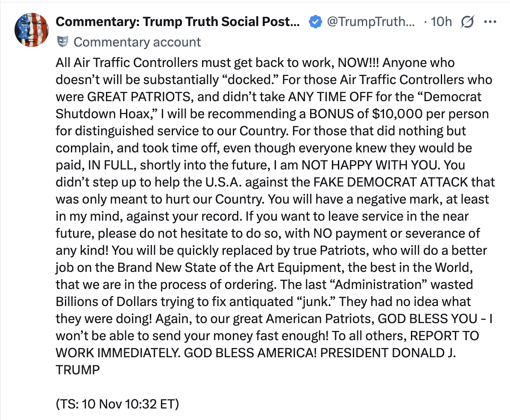Click the "(TS: 10 Nov 10:32 ET)" line

[x=117, y=403]
